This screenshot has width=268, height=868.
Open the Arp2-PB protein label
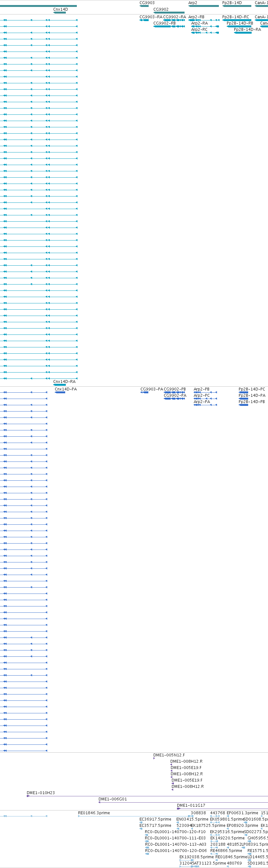[202, 389]
